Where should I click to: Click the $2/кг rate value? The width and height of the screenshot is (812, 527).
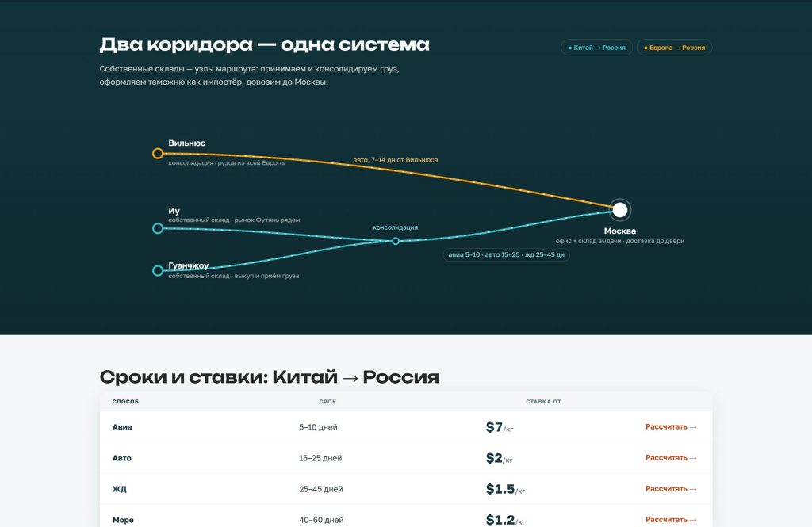500,458
